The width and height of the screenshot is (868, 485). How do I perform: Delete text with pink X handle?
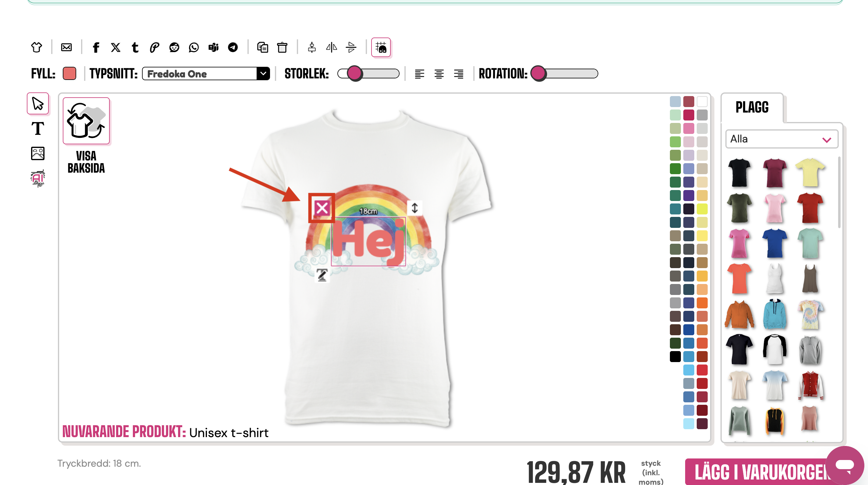click(322, 208)
